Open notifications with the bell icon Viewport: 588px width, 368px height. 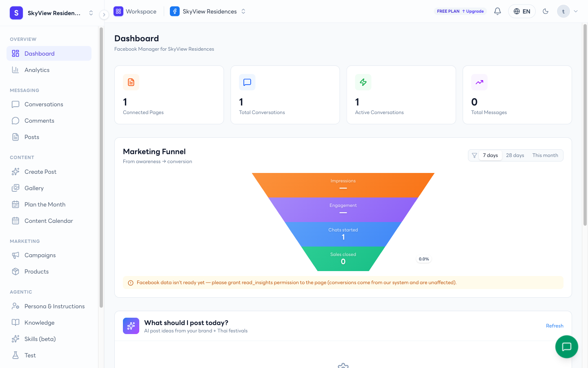click(497, 11)
